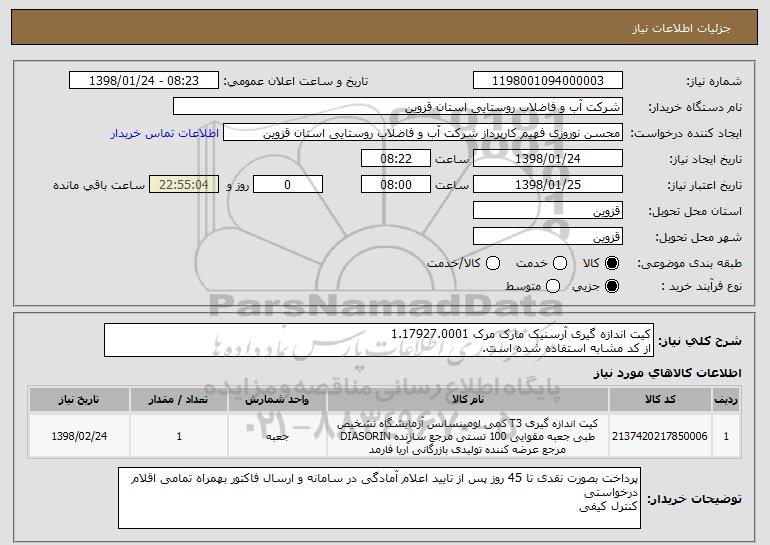Viewport: 770px width, 545px height.
Task: Click the quantity cell in the goods row
Action: (179, 436)
